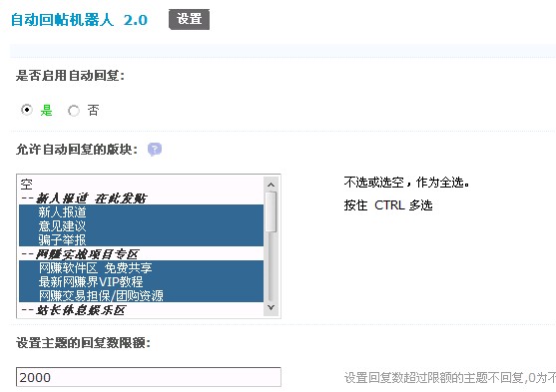Click the 新人报道 在此发贴 group heading

click(x=141, y=198)
